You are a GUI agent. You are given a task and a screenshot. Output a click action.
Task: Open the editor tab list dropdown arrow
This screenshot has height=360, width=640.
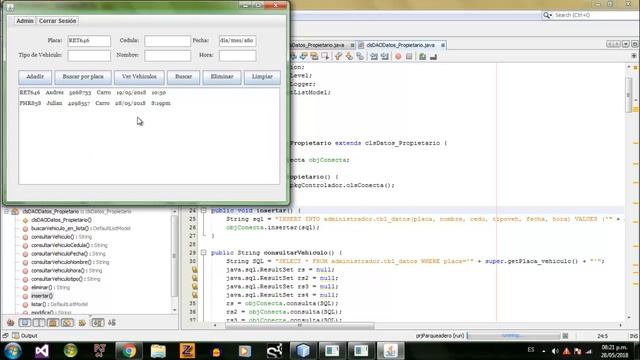tap(626, 44)
